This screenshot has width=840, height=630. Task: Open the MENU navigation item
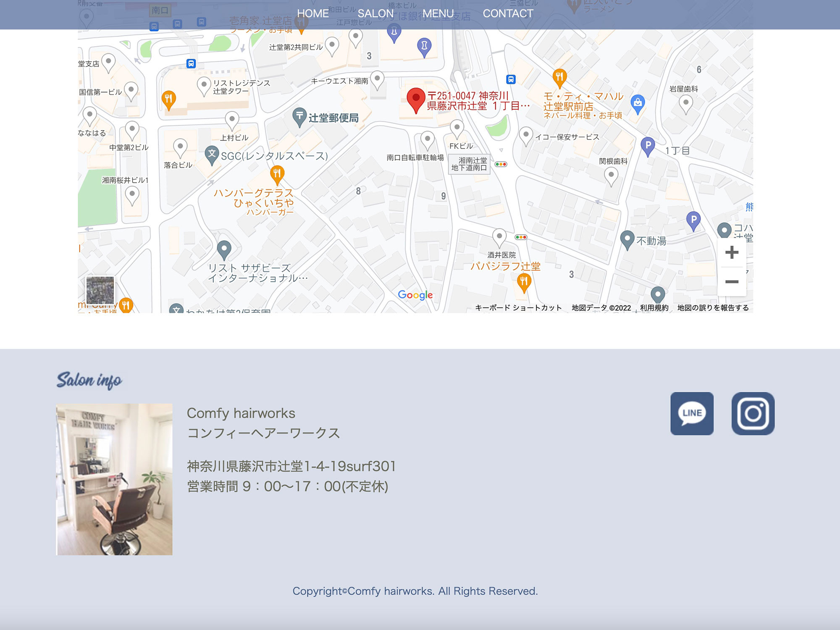click(438, 13)
